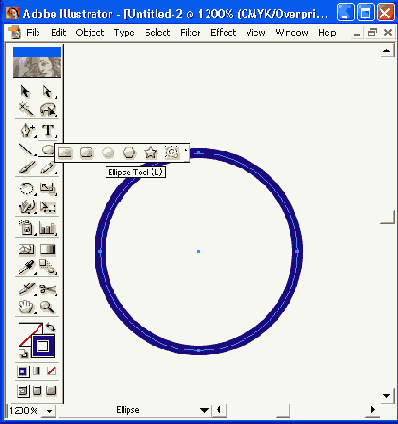Select the Pencil tool

[48, 167]
